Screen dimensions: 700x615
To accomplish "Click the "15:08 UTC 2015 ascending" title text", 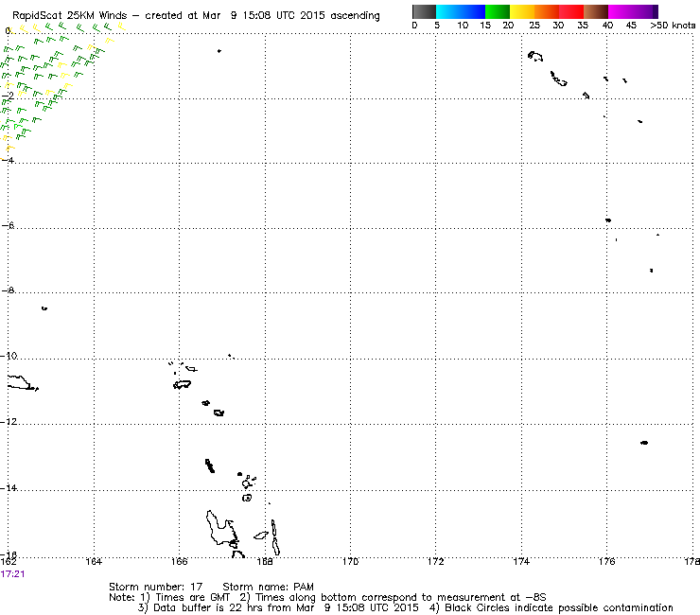I will [x=311, y=16].
